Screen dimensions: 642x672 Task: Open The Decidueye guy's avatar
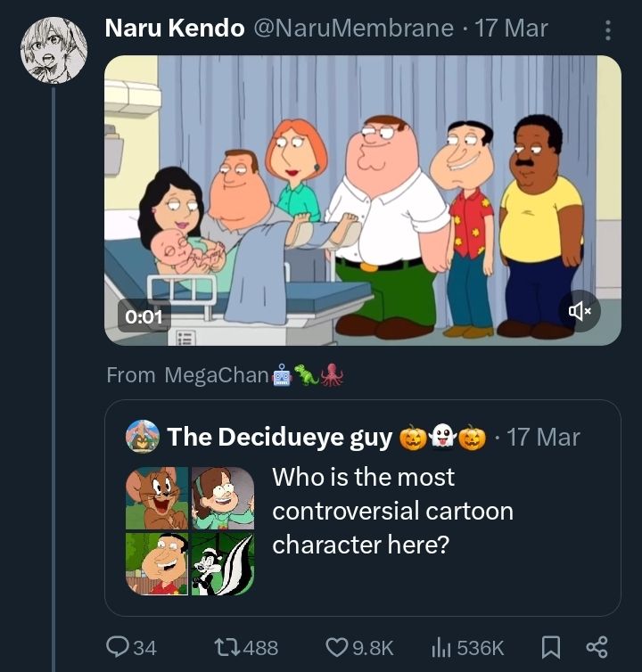click(x=143, y=437)
